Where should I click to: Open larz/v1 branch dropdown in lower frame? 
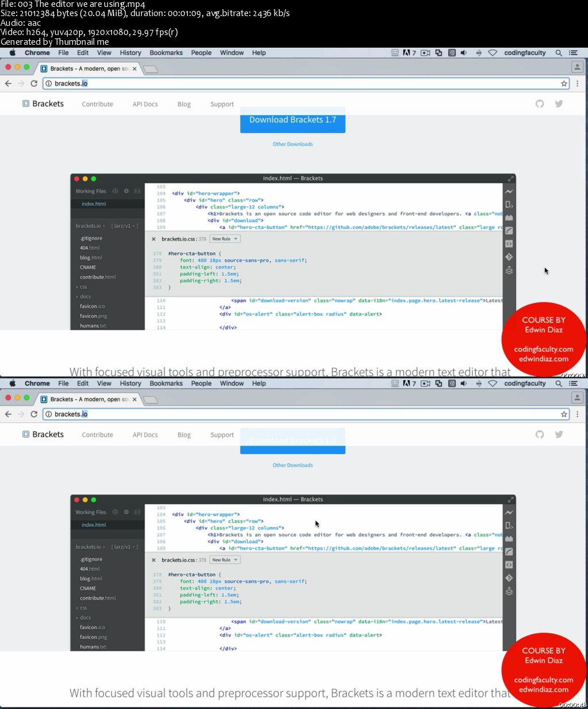125,547
